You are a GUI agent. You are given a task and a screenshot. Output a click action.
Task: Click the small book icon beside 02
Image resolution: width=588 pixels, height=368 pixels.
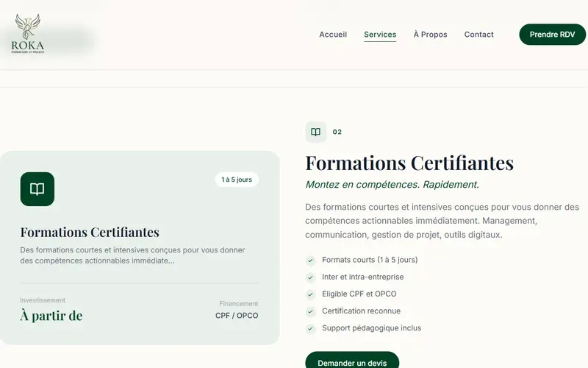point(316,132)
